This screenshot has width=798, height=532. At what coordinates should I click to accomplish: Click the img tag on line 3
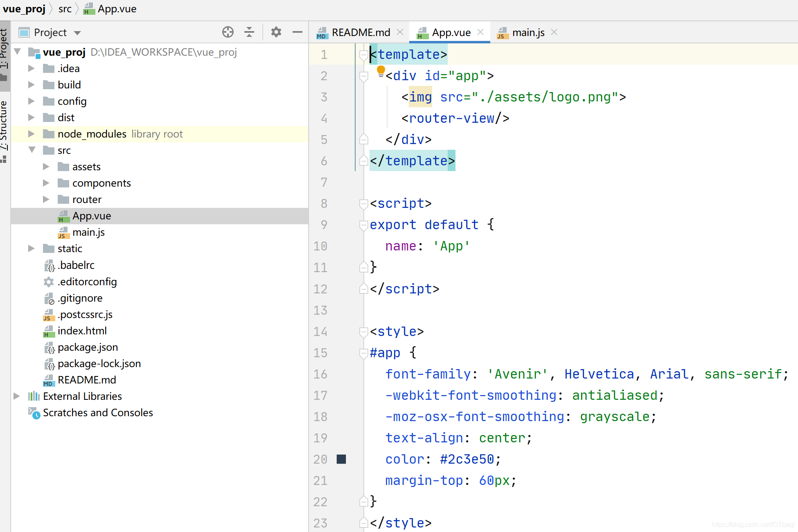pos(420,97)
